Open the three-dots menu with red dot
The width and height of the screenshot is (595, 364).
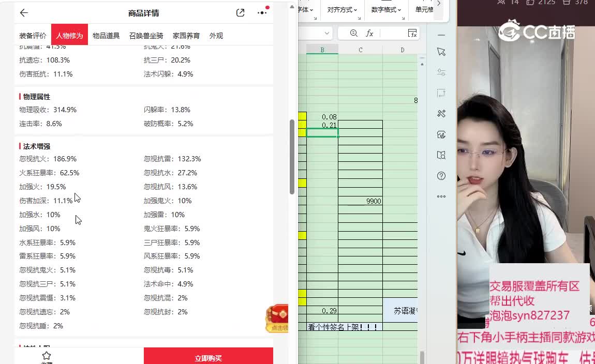coord(262,12)
